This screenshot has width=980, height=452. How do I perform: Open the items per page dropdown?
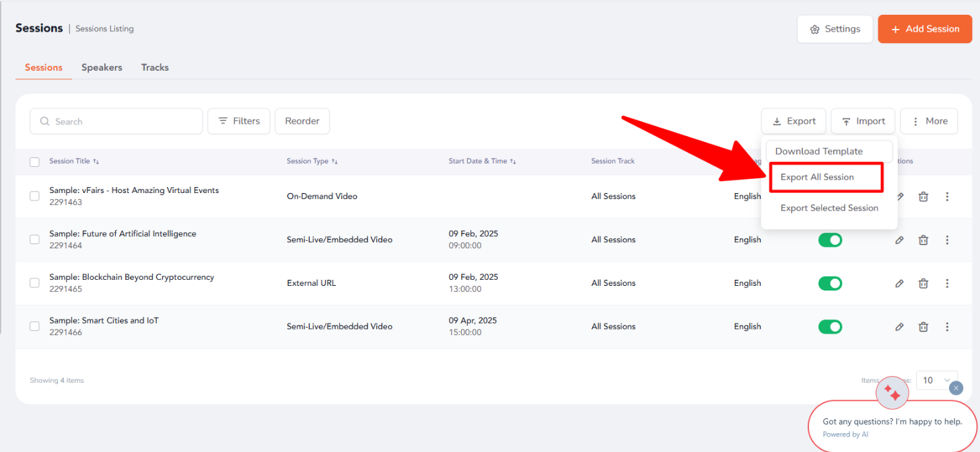click(936, 380)
